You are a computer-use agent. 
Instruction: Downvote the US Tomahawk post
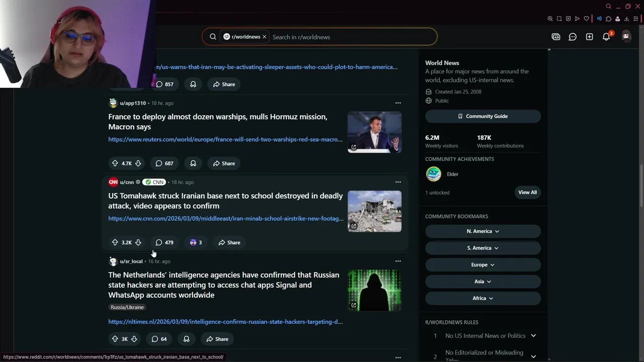(x=138, y=242)
